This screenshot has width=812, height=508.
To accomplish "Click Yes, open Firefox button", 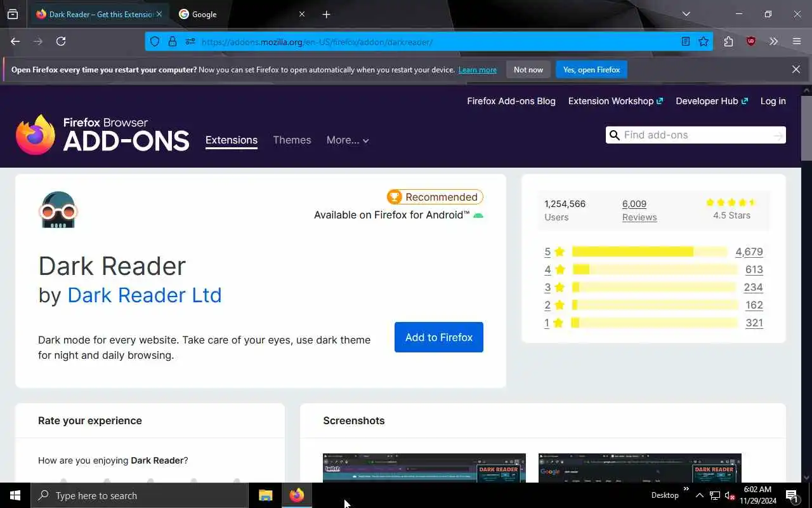I will pos(591,70).
